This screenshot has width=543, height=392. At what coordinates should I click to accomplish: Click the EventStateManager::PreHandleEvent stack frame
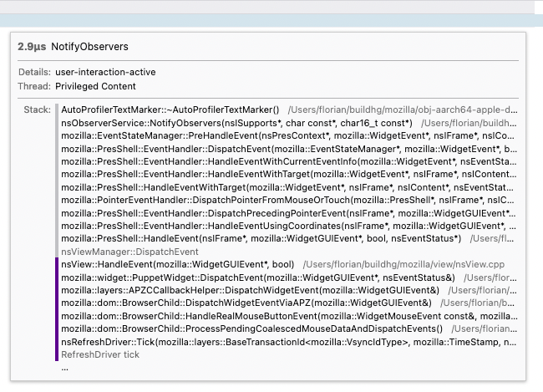[x=289, y=136]
